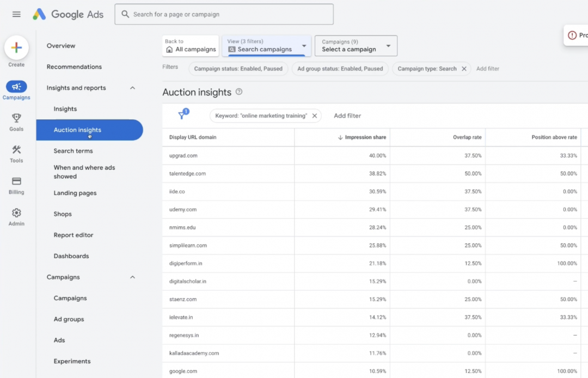The image size is (588, 378).
Task: Click iide.co domain row
Action: 177,192
